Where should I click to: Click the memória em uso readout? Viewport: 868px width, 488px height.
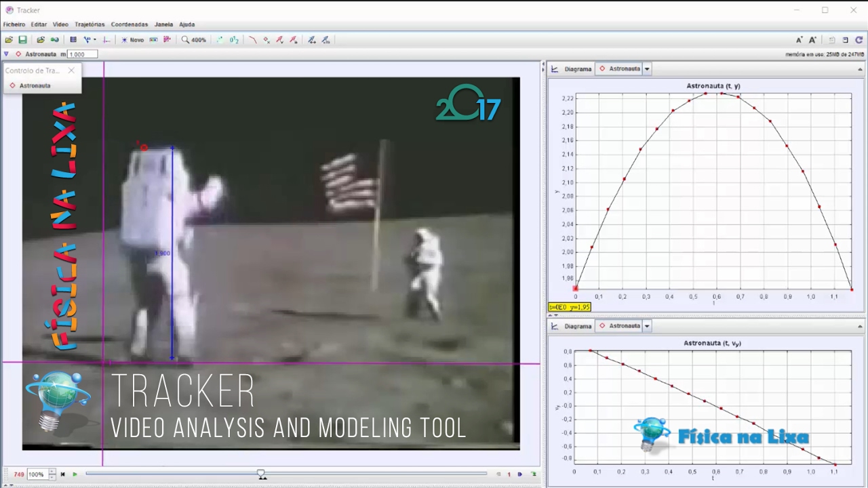coord(825,54)
